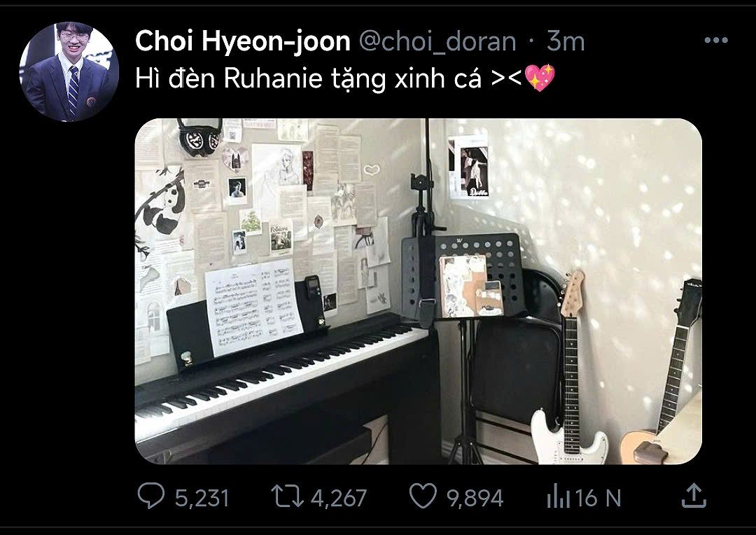Click the retweet arrows icon
The width and height of the screenshot is (756, 535).
tap(288, 496)
